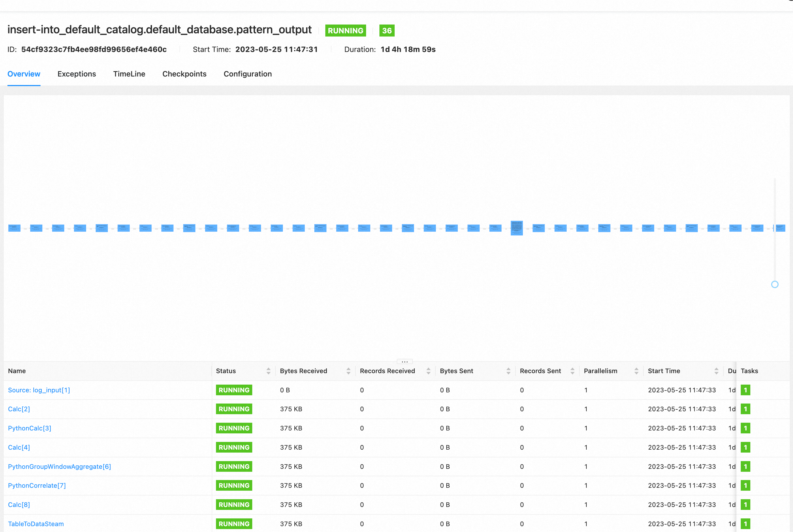
Task: Click the graph zoom slider handle
Action: [x=775, y=284]
